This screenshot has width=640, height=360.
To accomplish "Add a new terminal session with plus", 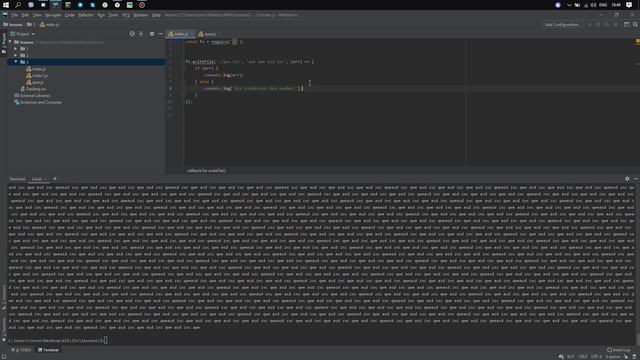I will [55, 179].
